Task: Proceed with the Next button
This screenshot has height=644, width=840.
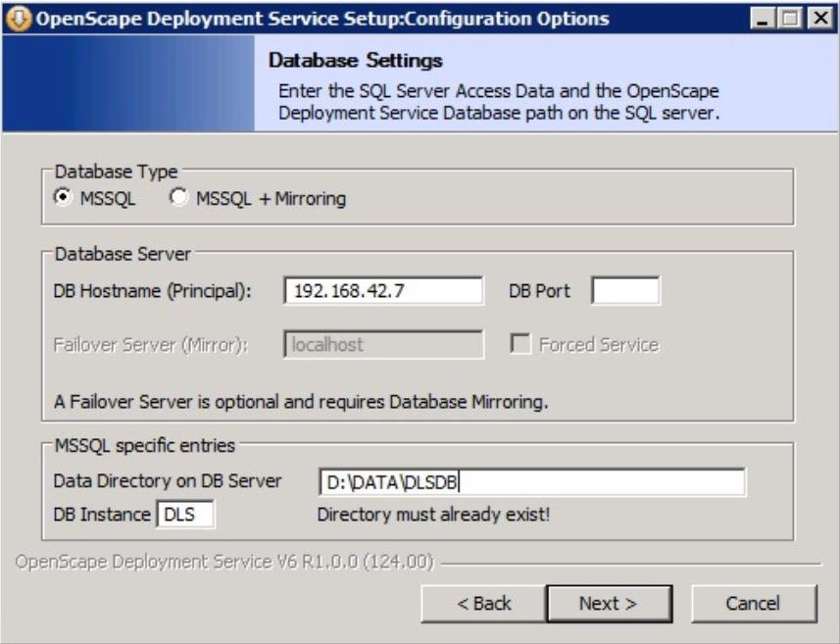Action: tap(609, 603)
